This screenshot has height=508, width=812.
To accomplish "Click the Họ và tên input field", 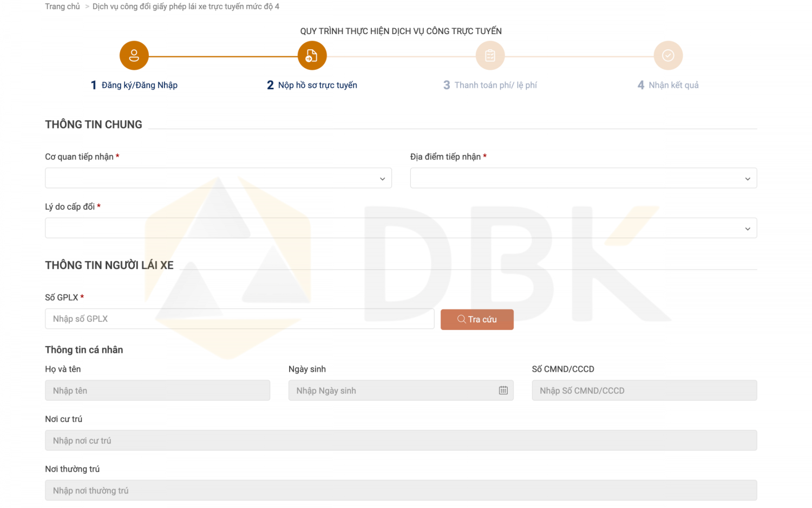I will click(x=157, y=390).
